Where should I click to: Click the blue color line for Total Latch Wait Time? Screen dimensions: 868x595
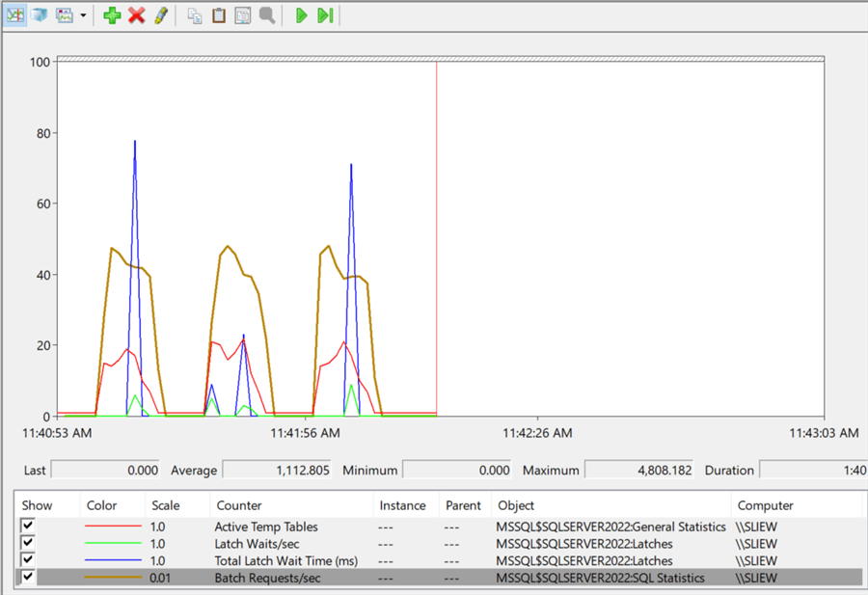coord(113,560)
